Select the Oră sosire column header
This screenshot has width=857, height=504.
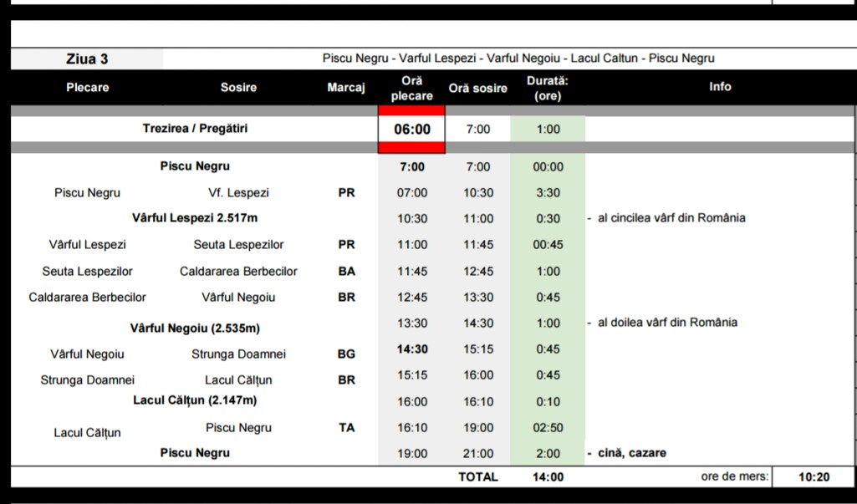coord(477,88)
